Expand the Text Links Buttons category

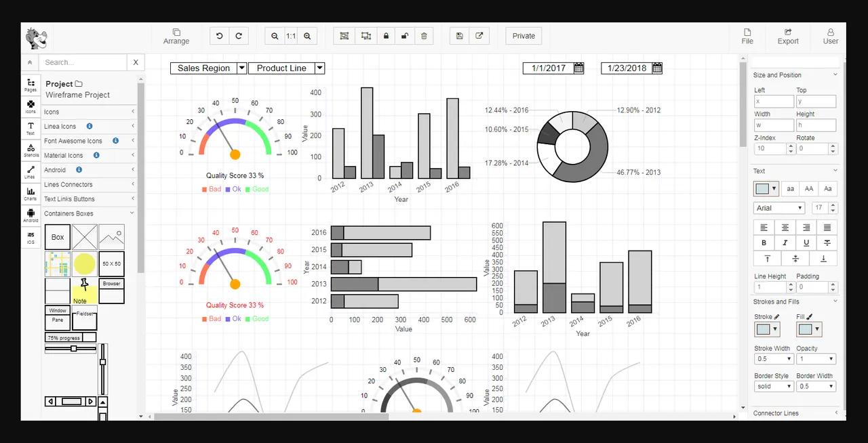pos(88,199)
